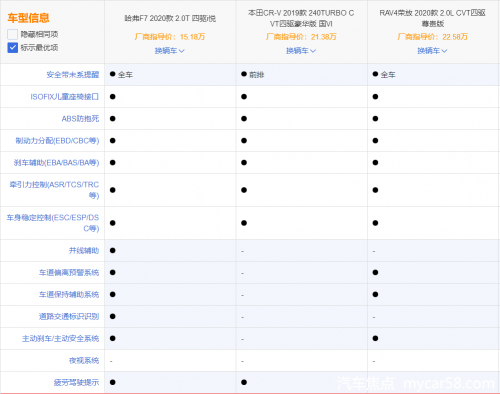Click the 并线辅助 row label
Viewport: 500px width, 394px height.
click(x=84, y=250)
